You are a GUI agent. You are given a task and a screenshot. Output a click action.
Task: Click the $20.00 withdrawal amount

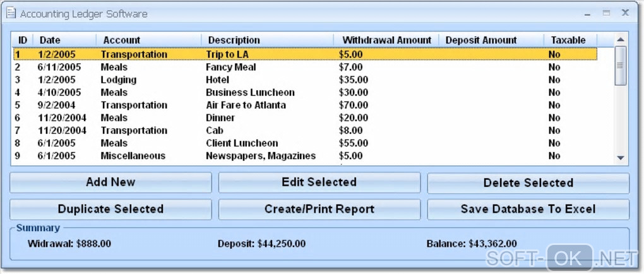pyautogui.click(x=354, y=118)
